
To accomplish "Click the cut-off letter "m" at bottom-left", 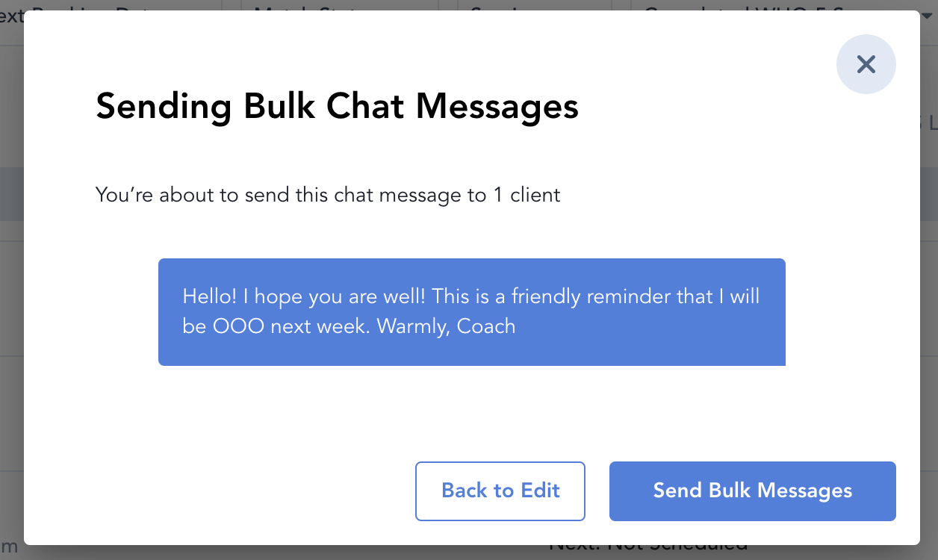I will pyautogui.click(x=10, y=549).
